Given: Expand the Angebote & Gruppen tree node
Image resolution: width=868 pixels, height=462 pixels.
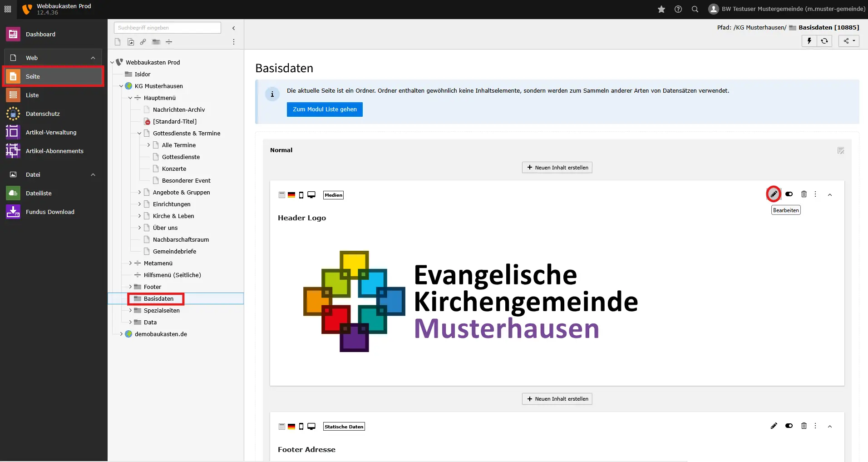Looking at the screenshot, I should 139,193.
